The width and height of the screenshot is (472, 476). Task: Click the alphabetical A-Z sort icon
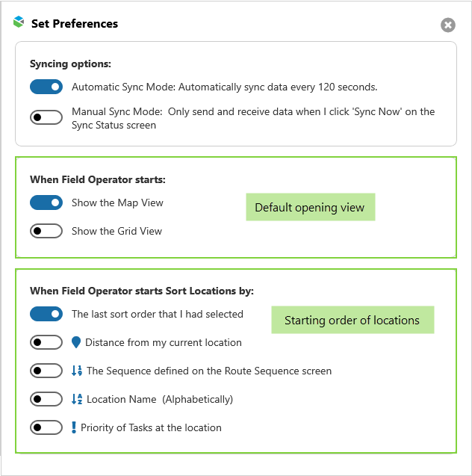point(76,399)
